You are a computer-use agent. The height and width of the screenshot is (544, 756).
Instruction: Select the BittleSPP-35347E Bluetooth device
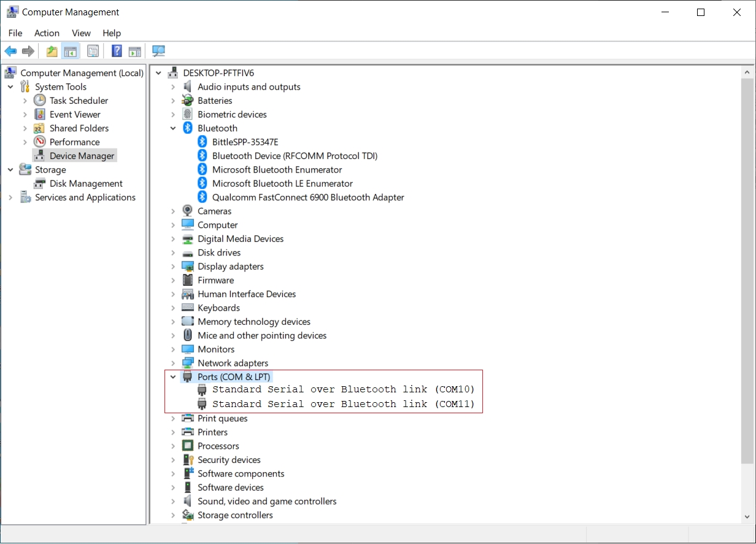[x=245, y=142]
